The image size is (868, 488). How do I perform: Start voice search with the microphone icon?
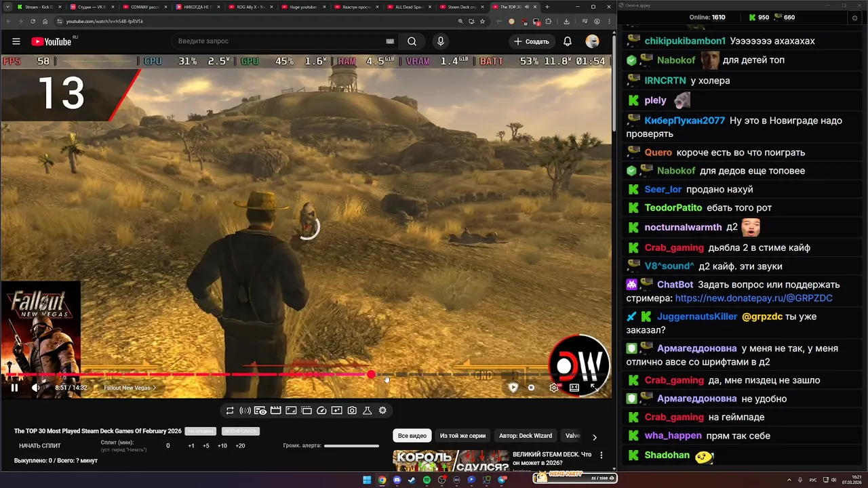point(441,41)
